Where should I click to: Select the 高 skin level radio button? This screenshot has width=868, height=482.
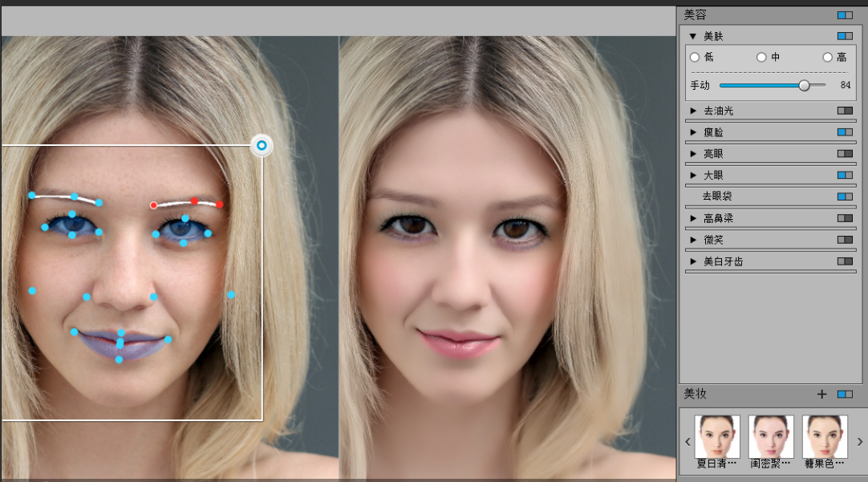coord(827,57)
